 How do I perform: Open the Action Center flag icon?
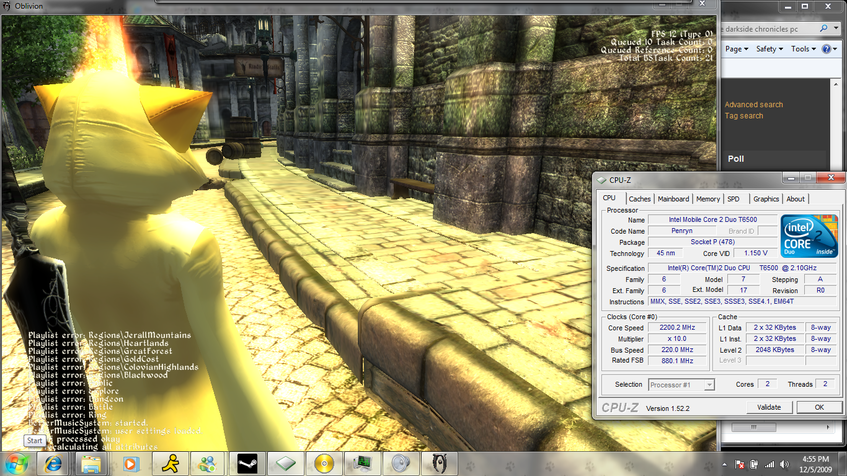click(740, 465)
